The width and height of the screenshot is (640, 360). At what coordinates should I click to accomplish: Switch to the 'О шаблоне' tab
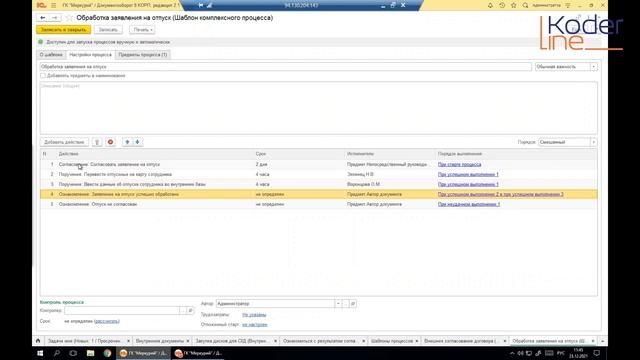click(51, 55)
